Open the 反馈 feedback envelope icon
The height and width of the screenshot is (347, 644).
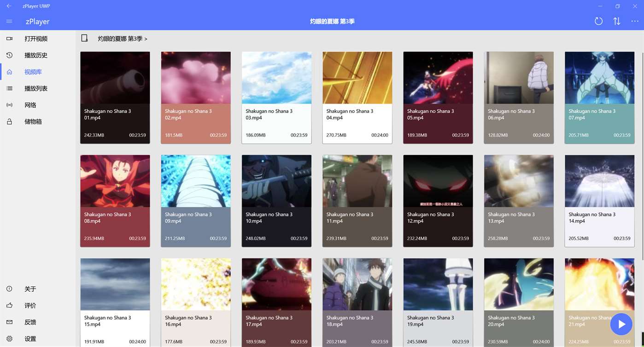coord(9,322)
